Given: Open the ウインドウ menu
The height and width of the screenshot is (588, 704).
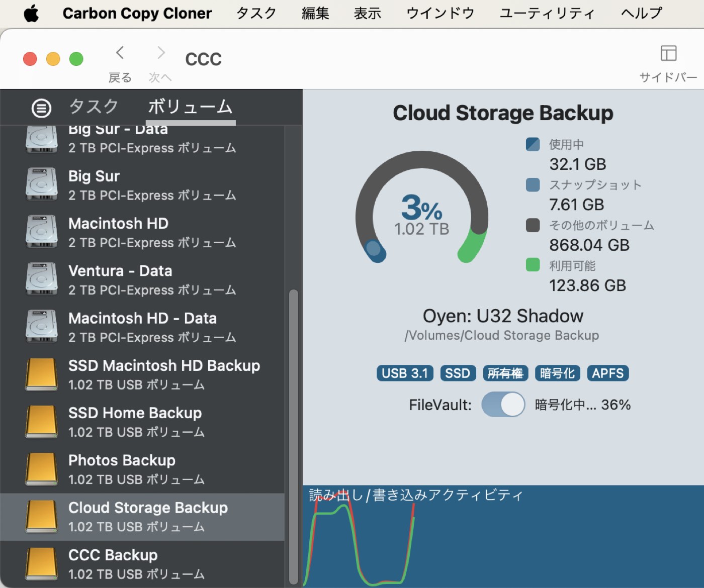Looking at the screenshot, I should [x=440, y=14].
